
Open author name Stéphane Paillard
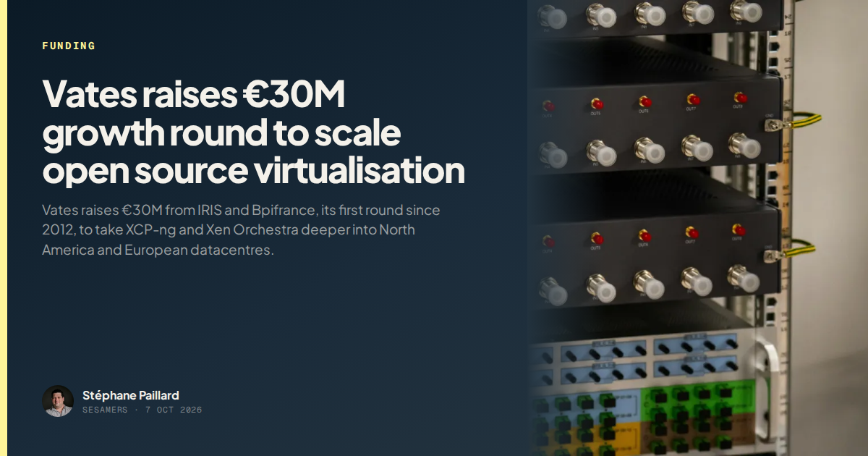[x=131, y=395]
